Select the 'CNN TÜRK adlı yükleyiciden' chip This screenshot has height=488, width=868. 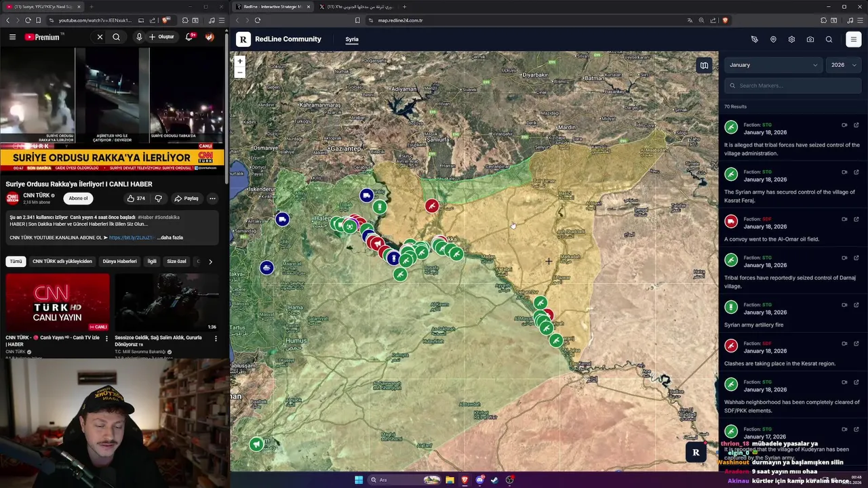[62, 261]
